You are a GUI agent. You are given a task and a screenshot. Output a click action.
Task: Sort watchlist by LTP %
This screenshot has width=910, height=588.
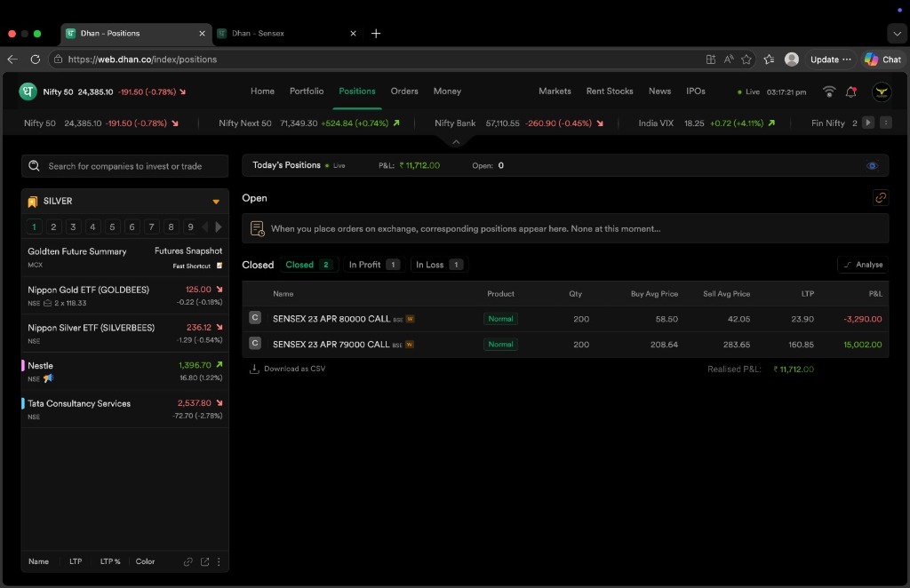coord(110,561)
